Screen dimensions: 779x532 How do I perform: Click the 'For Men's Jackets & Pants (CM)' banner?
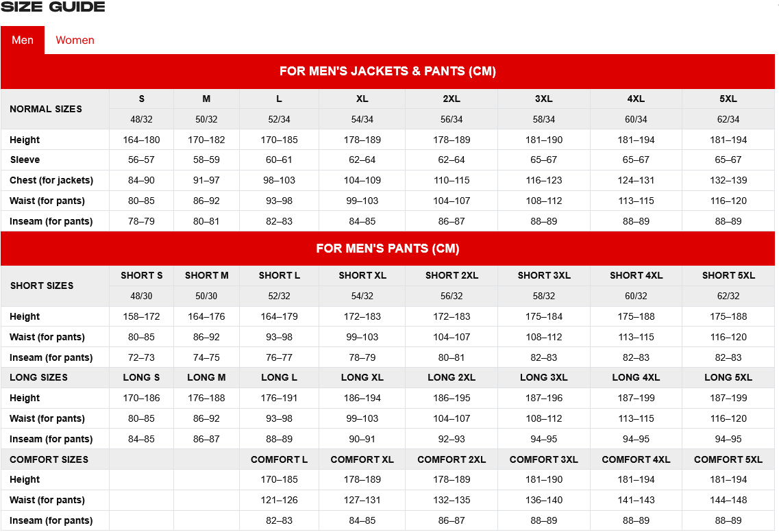pos(388,71)
